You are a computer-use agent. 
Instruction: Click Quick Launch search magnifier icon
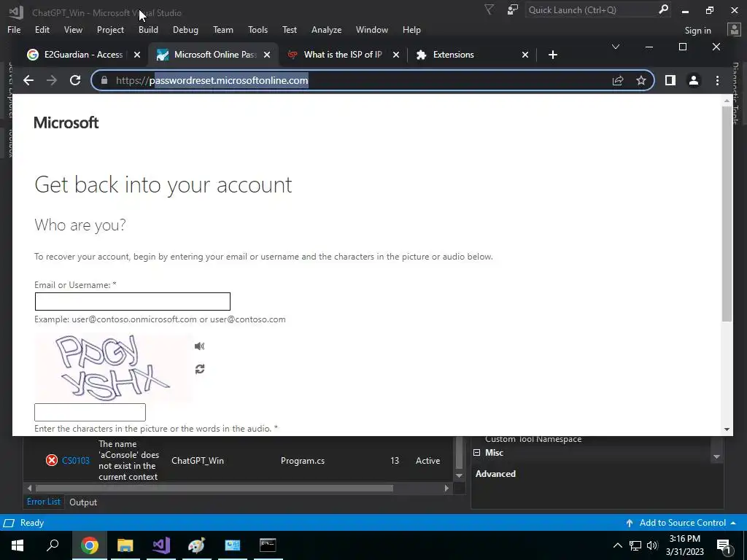tap(663, 9)
